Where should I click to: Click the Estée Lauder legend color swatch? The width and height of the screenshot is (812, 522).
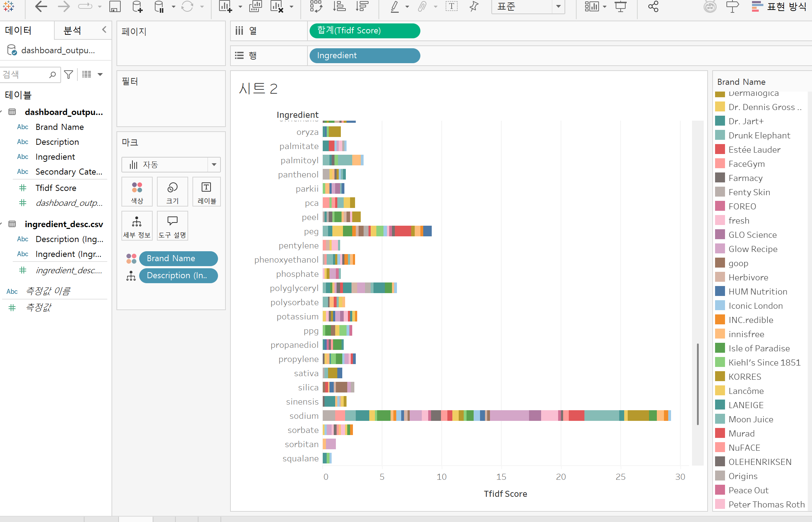pyautogui.click(x=720, y=149)
